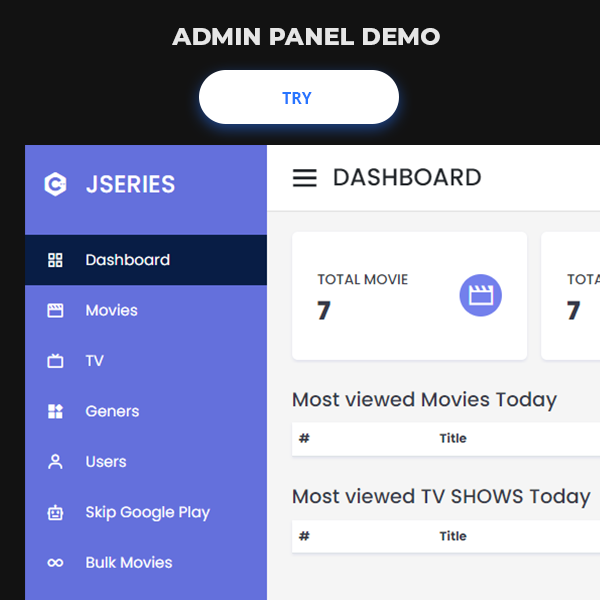Click the Users person icon
600x600 pixels.
click(55, 462)
